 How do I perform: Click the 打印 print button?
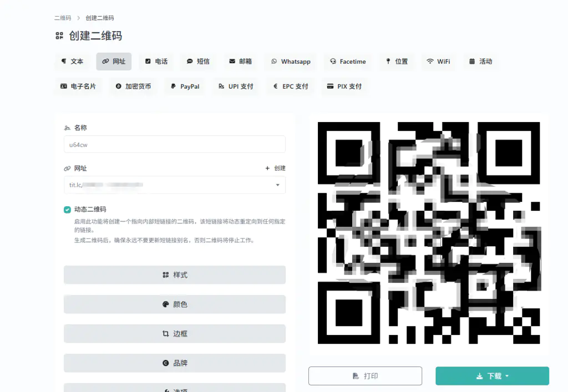coord(365,375)
